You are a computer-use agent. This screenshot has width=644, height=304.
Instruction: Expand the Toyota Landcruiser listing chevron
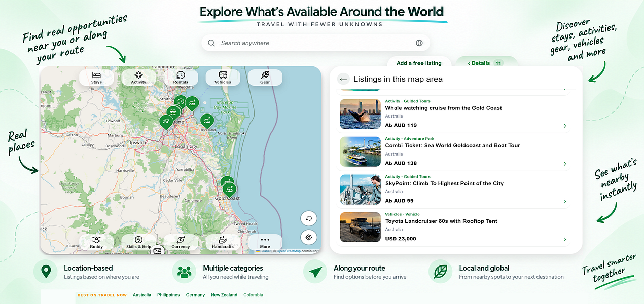pyautogui.click(x=565, y=239)
